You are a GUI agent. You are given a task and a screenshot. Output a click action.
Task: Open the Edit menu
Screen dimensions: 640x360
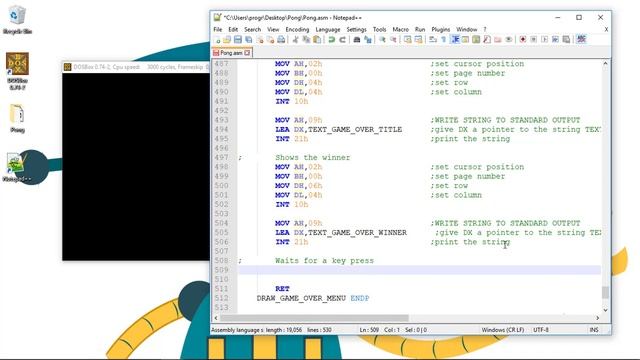233,29
